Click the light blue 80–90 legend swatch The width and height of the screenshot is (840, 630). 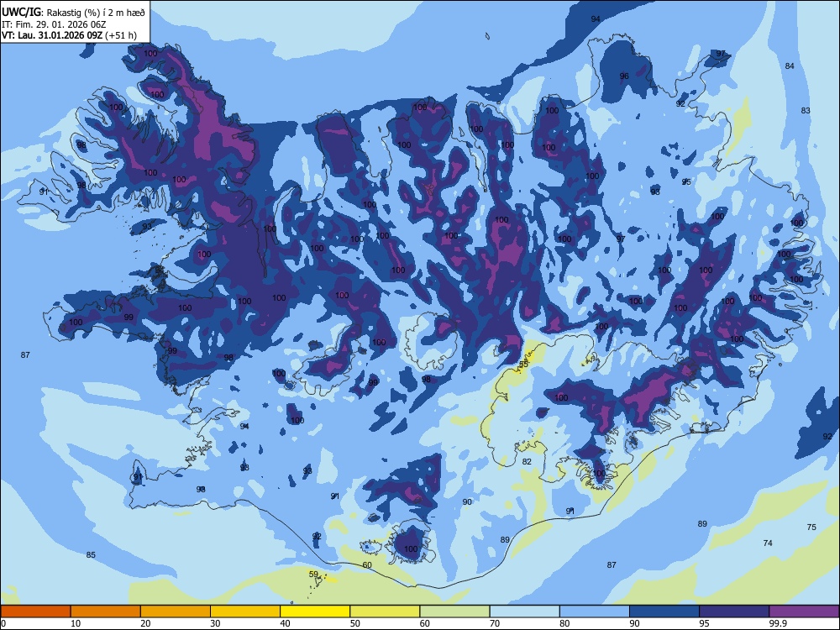(x=595, y=612)
